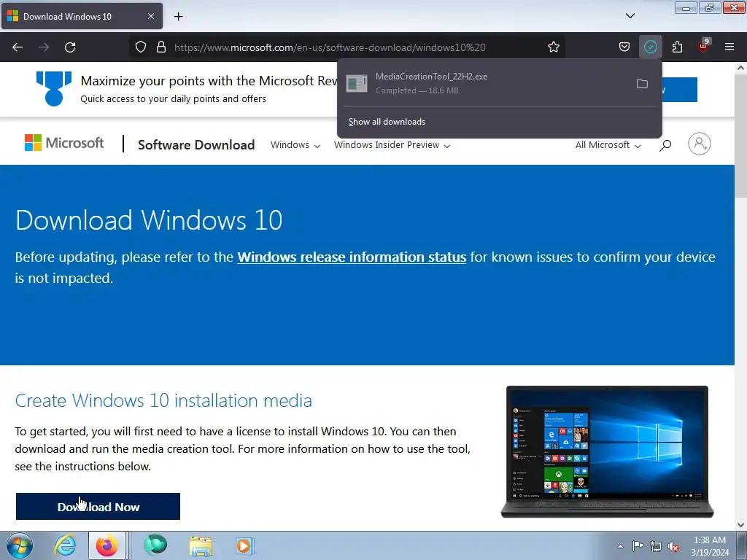Click the Microsoft Rewards medal icon
747x560 pixels.
coord(54,88)
